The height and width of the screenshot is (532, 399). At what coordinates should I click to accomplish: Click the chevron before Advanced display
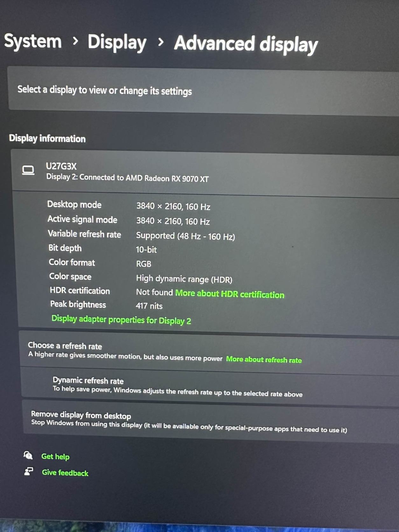(161, 42)
